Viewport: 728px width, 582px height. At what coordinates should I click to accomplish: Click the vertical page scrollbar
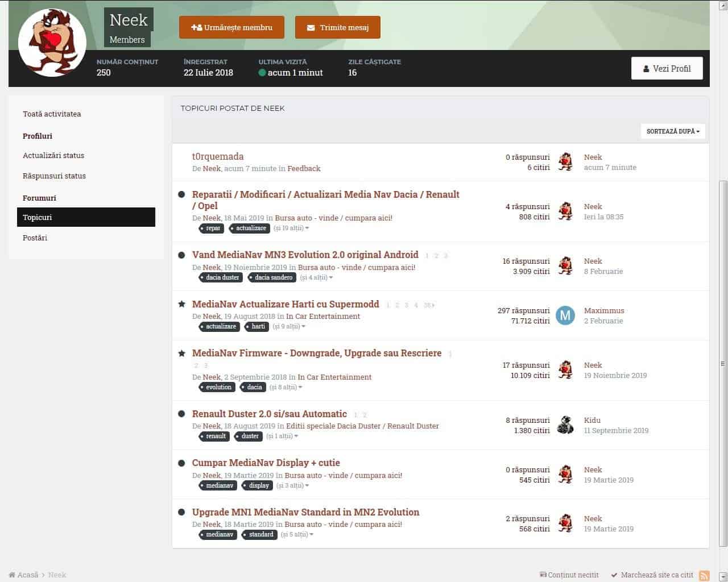pyautogui.click(x=723, y=364)
